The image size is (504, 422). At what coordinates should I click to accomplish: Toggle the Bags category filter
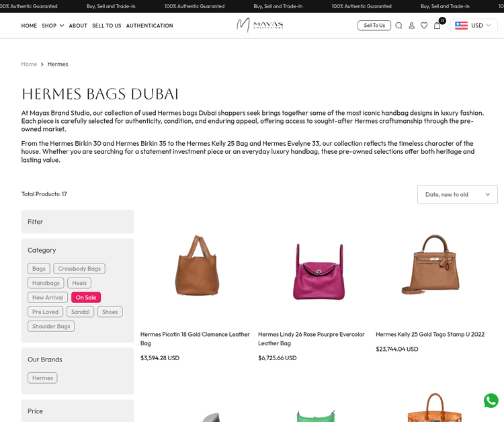tap(39, 269)
